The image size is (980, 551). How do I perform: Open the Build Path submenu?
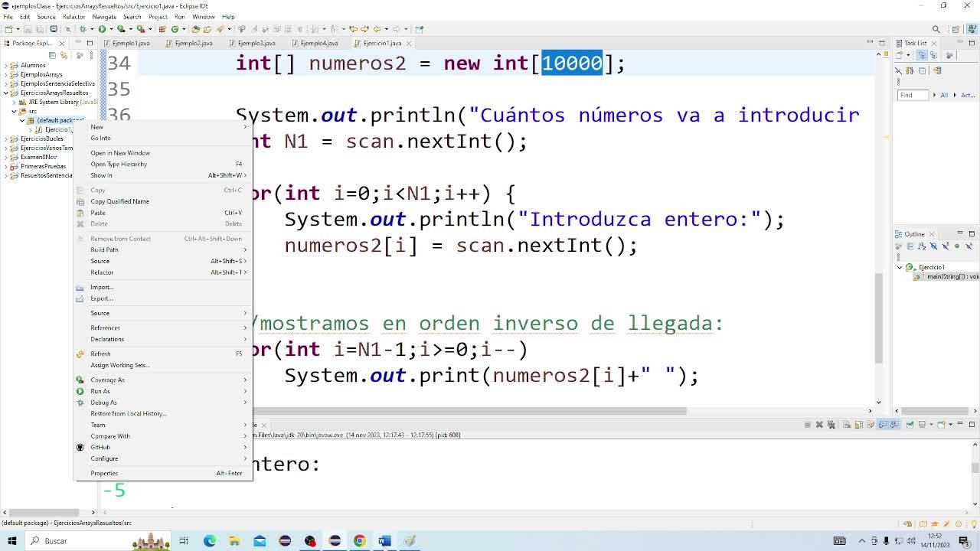point(163,249)
